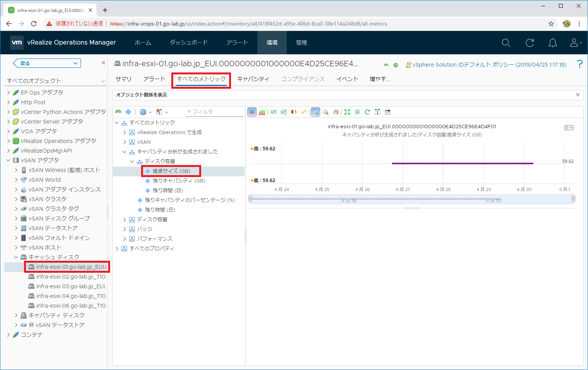Screen dimensions: 588x370
Task: Open the help question mark icon
Action: click(x=579, y=64)
